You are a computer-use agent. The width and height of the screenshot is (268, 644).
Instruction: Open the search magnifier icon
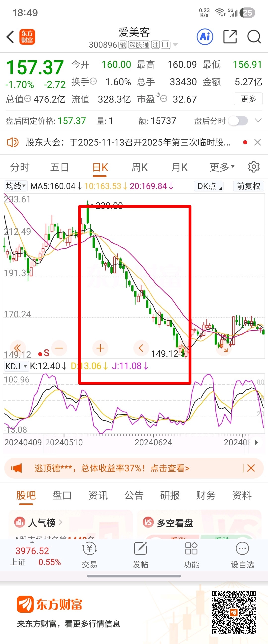point(254,37)
